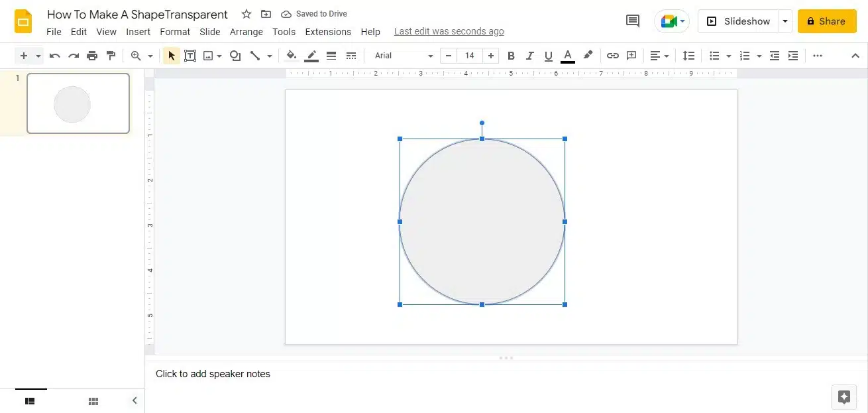Open the text color picker
This screenshot has height=413, width=868.
point(567,56)
